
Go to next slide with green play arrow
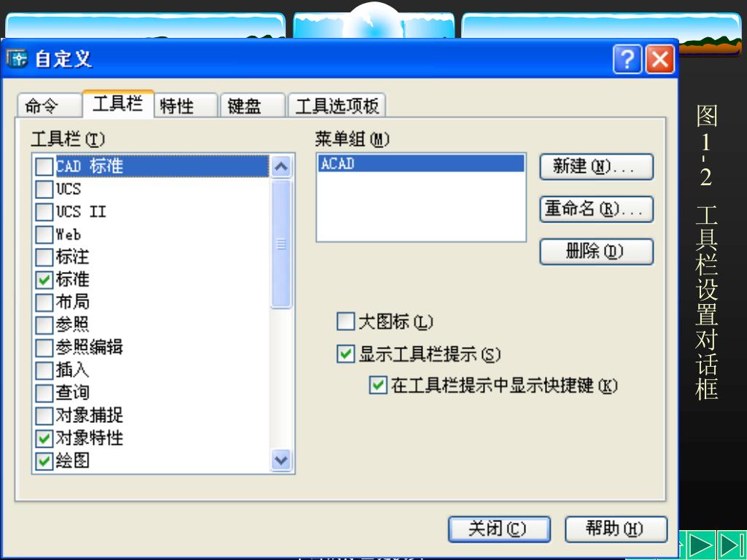pyautogui.click(x=701, y=544)
